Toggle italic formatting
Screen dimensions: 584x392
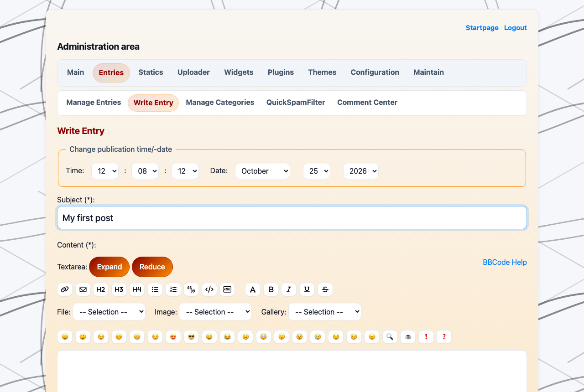coord(289,289)
